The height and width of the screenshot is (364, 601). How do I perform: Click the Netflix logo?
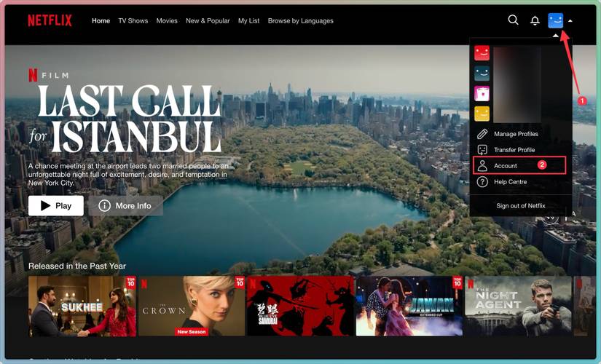50,20
